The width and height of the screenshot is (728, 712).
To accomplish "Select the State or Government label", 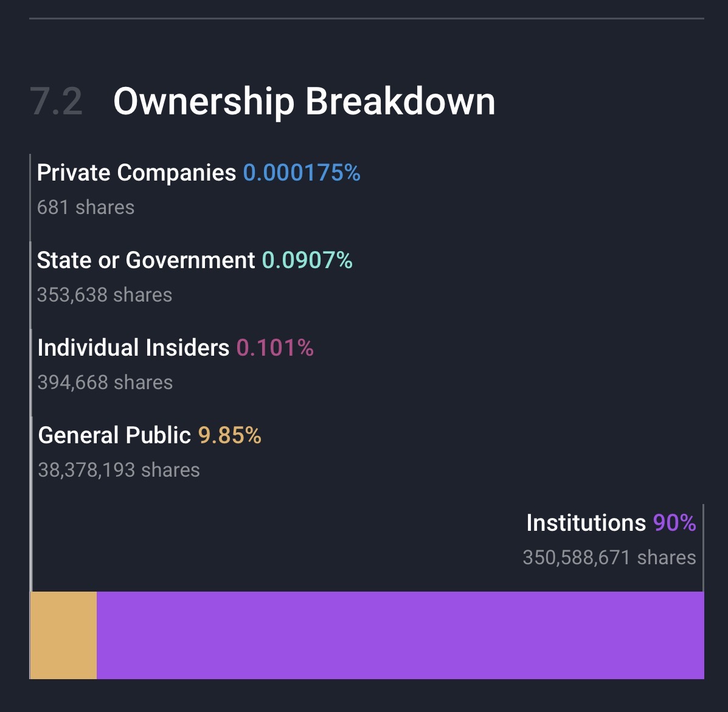I will click(x=146, y=261).
